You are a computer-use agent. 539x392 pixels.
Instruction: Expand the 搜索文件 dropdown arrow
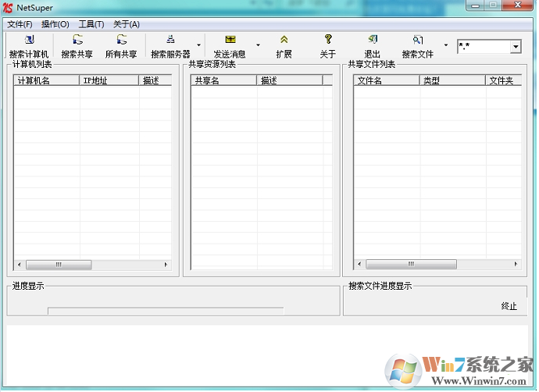pos(446,45)
